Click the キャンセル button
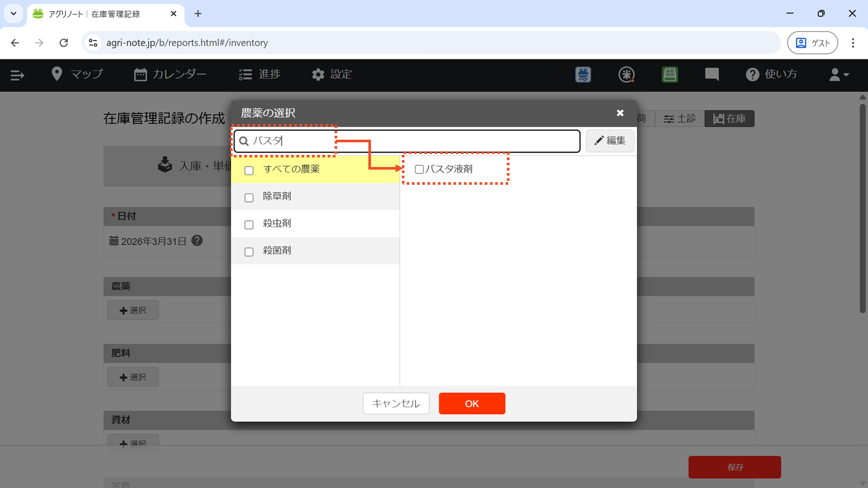 click(396, 403)
